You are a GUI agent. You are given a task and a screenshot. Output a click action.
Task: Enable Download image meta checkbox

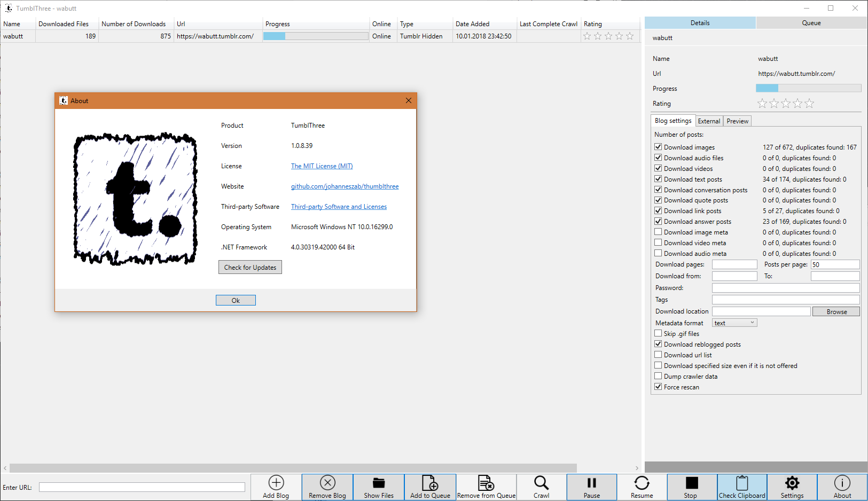[x=658, y=232]
